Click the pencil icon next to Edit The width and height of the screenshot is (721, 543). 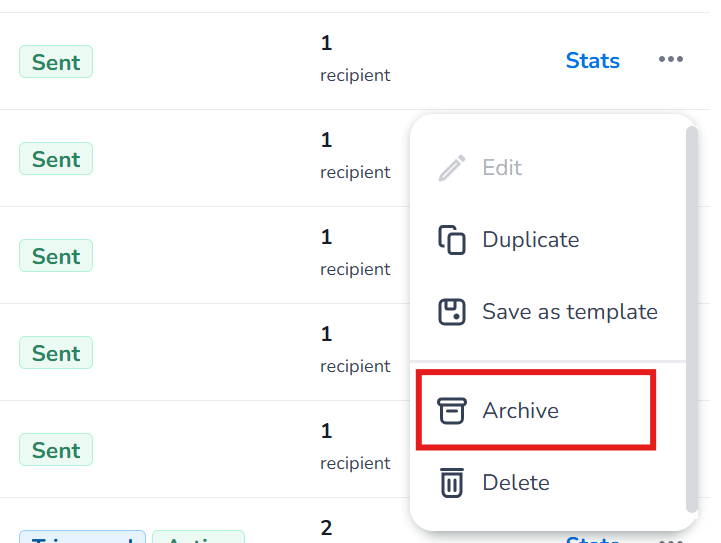point(452,168)
